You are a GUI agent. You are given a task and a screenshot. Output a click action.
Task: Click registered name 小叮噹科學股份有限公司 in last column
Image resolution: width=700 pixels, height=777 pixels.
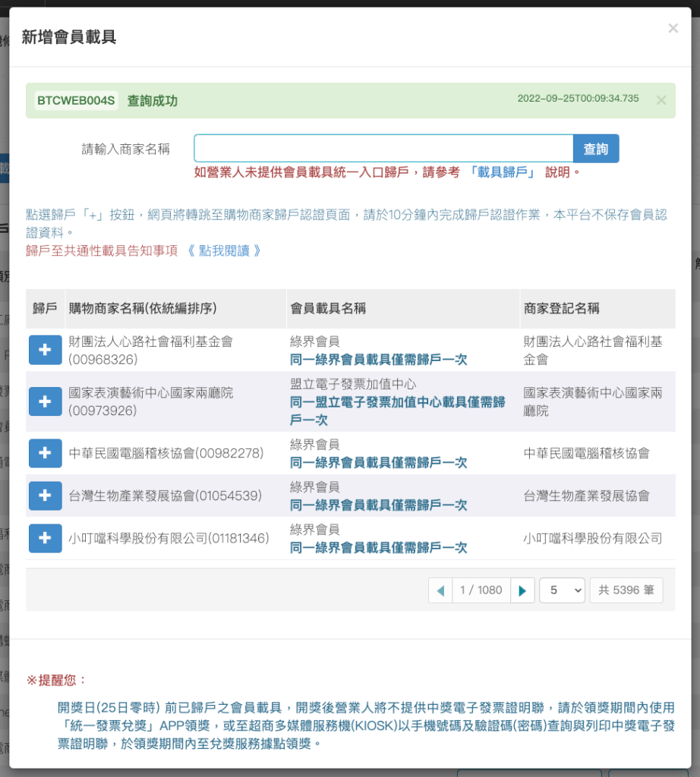tap(593, 538)
